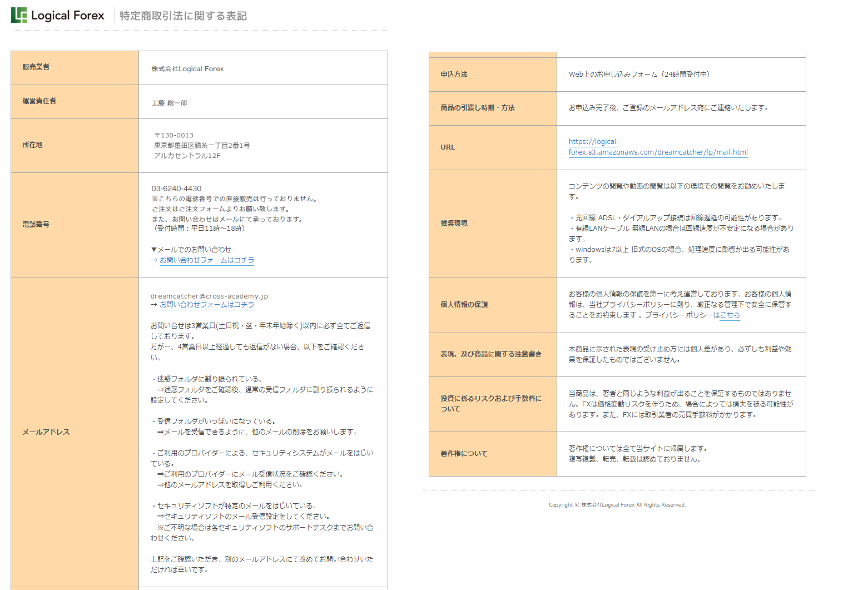Select the 販売業者 header cell
The height and width of the screenshot is (590, 868).
click(75, 68)
